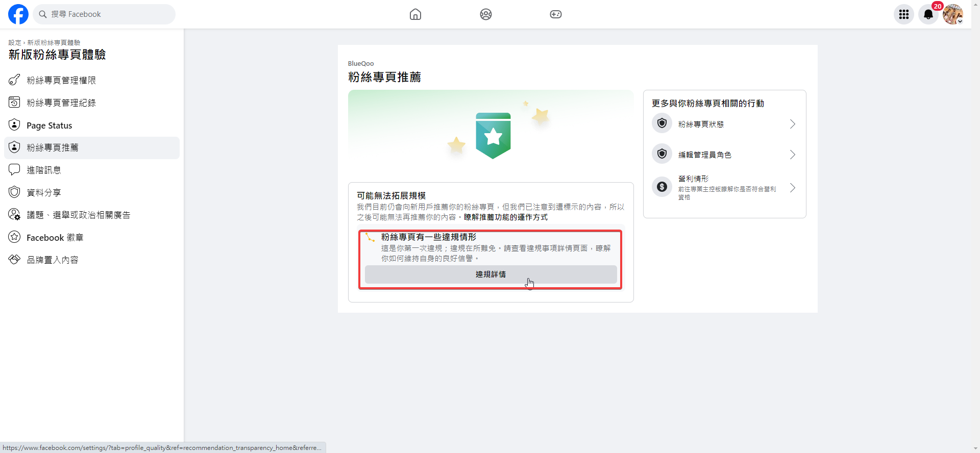Expand the 編輯管理員角色 chevron arrow
The image size is (980, 453).
(792, 155)
